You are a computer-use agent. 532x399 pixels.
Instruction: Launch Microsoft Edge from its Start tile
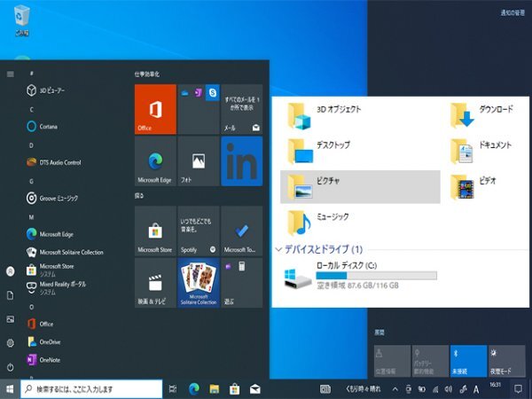pos(155,161)
